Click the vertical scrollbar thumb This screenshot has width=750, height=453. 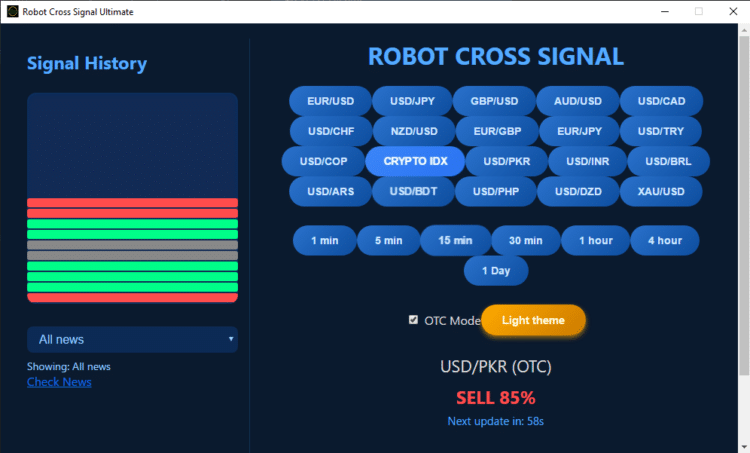tap(744, 206)
